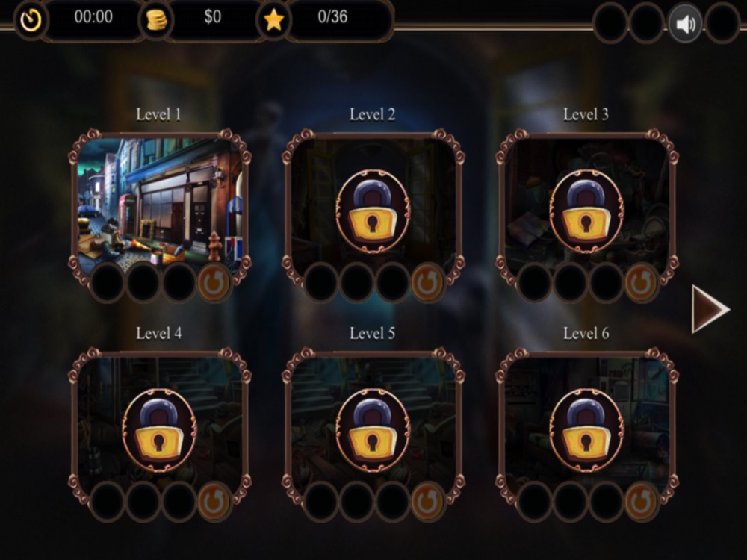747x560 pixels.
Task: Click the padlock on Level 5
Action: coord(373,431)
